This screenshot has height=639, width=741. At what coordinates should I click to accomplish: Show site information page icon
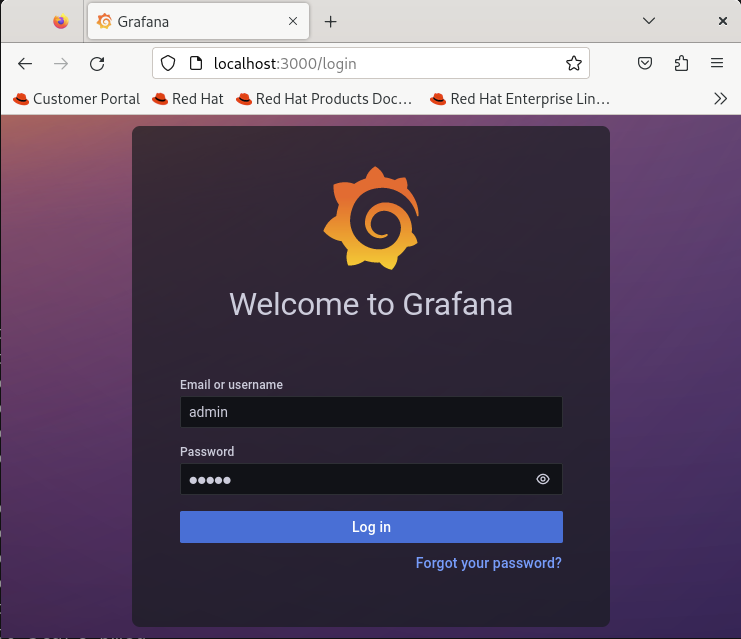pos(196,63)
